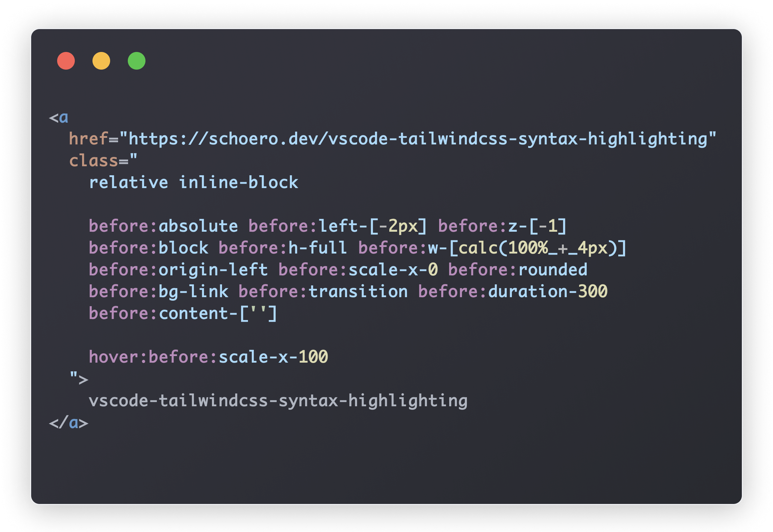Click the before:scale-x-0 class
This screenshot has width=773, height=532.
click(x=358, y=270)
